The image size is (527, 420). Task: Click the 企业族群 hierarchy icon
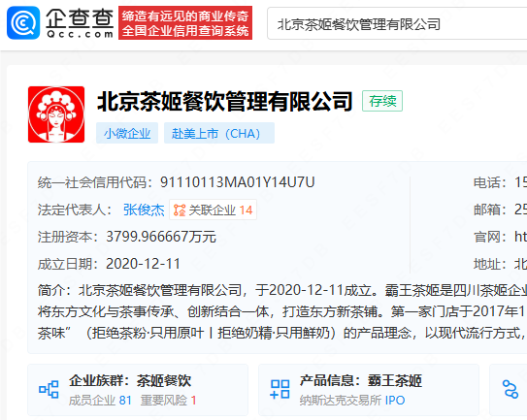(49, 389)
